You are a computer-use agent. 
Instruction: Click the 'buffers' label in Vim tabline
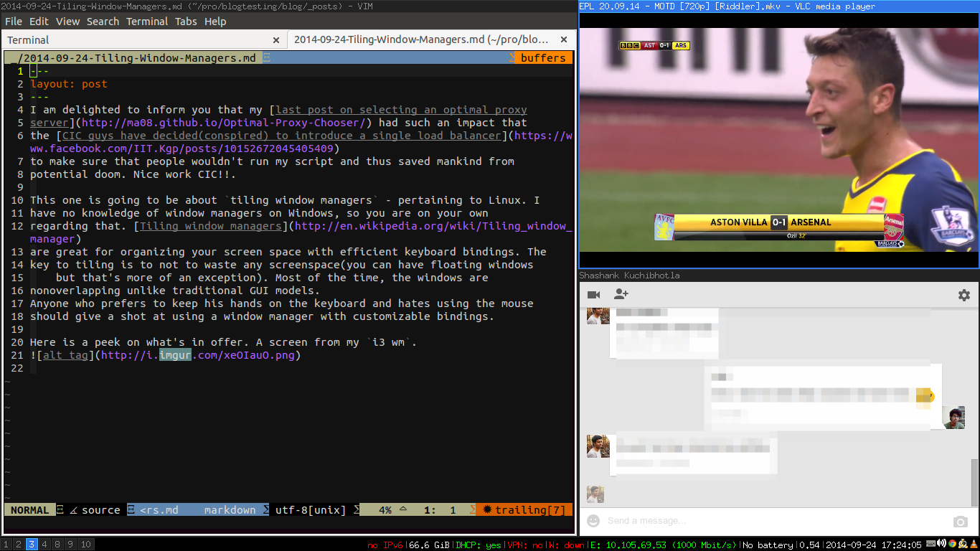(x=543, y=58)
